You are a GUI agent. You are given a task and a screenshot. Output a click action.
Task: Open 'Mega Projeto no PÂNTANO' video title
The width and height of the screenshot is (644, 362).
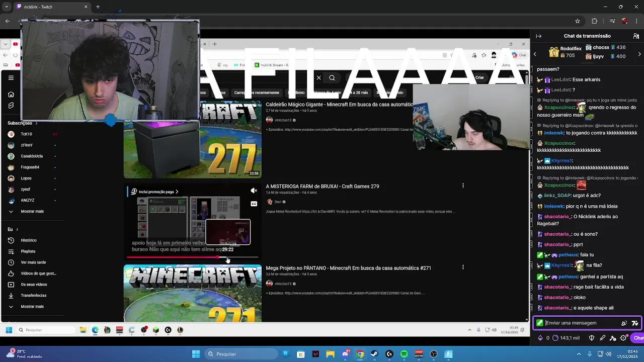tap(348, 268)
